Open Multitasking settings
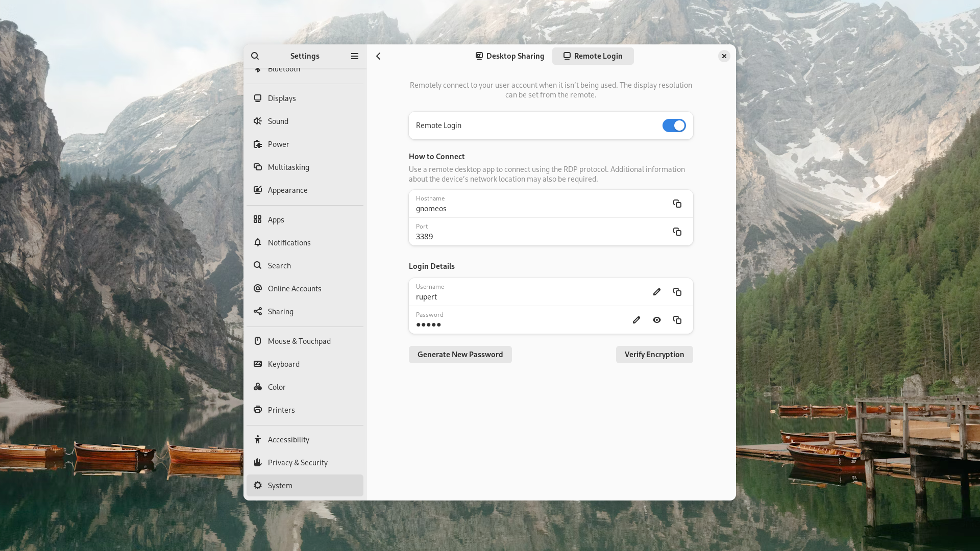 click(x=305, y=167)
